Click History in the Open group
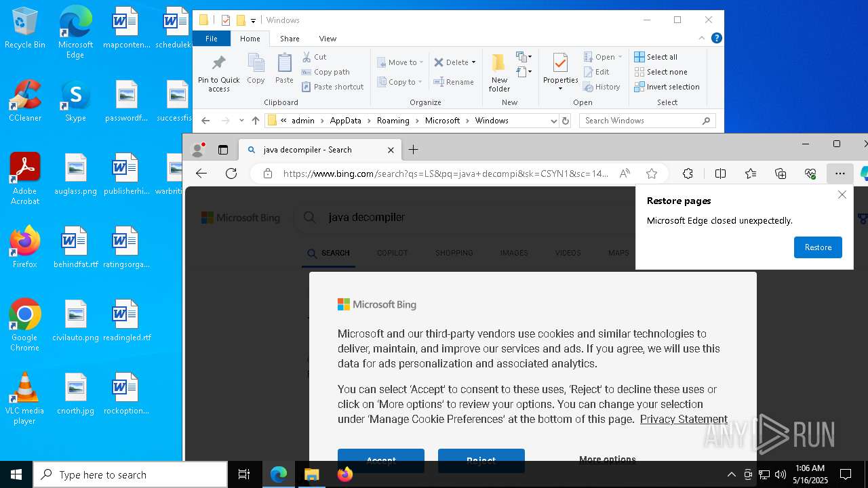The width and height of the screenshot is (868, 488). (601, 87)
